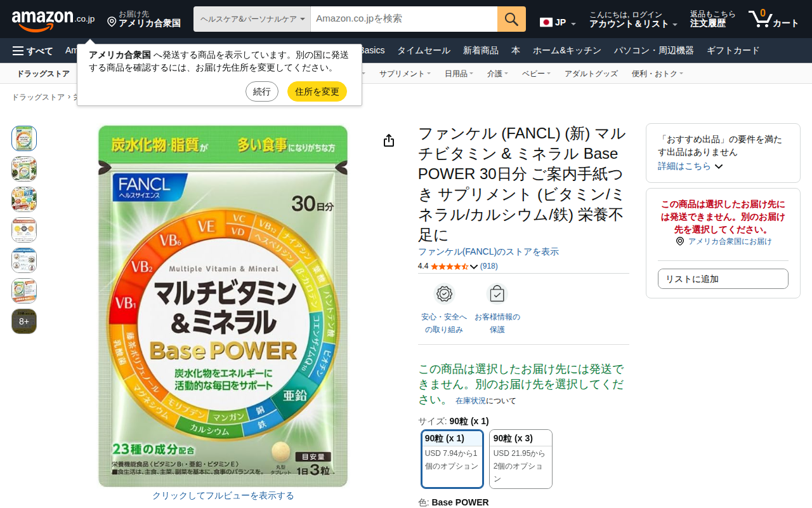Viewport: 812px width, 508px height.
Task: Expand the 詳細はこちら chevron
Action: tap(719, 166)
